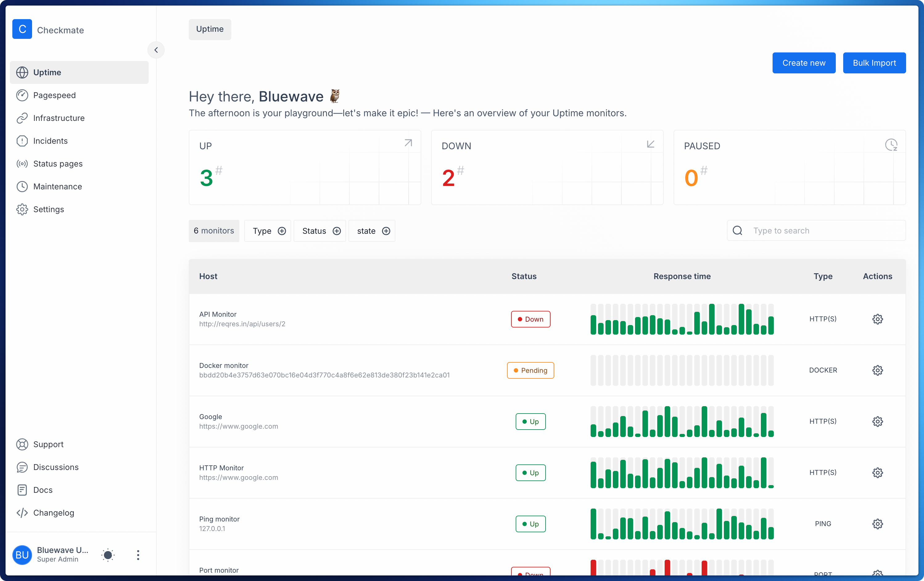Click the Create new button

coord(803,63)
